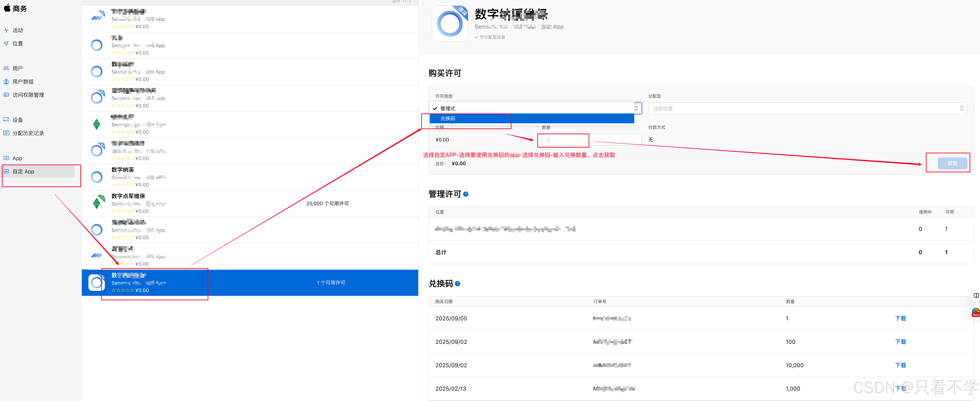Click the 位置 arrow icon
Viewport: 980px width, 401px height.
point(6,43)
